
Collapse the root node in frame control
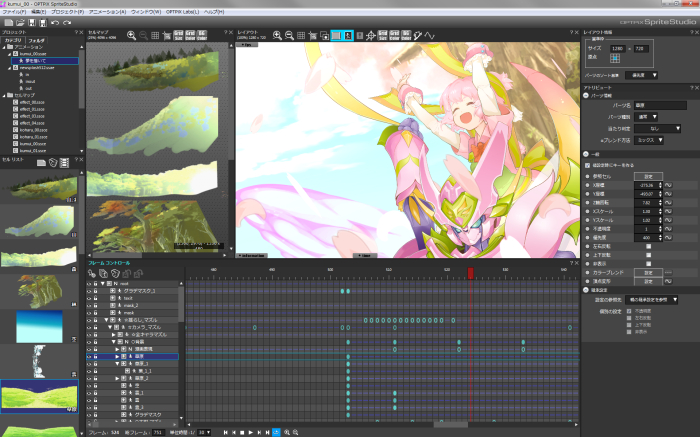coord(104,284)
